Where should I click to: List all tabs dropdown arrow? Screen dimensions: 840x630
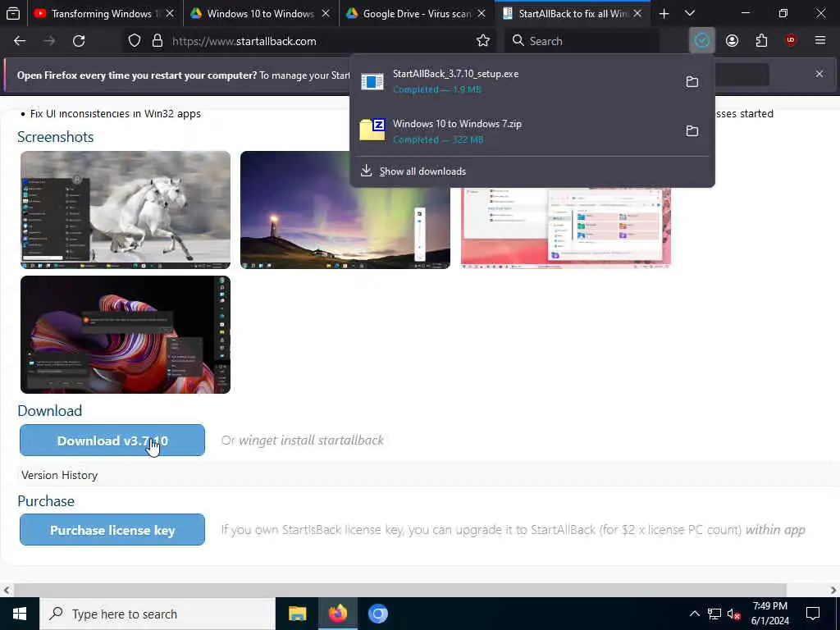coord(690,14)
